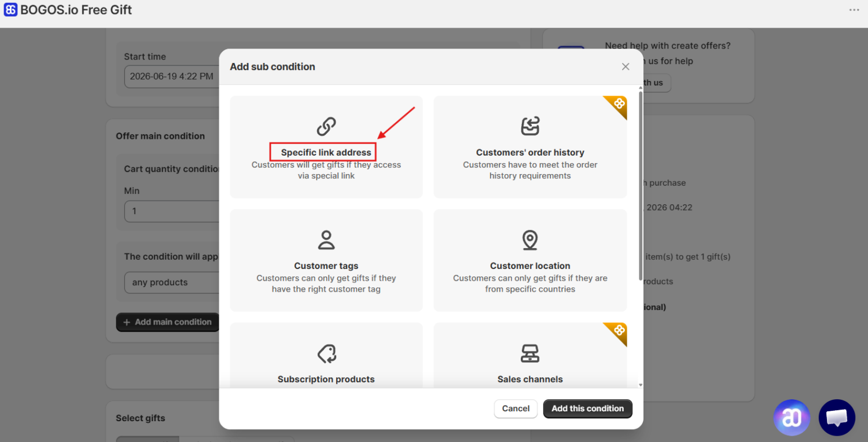Confirm with Add this condition button
This screenshot has height=442, width=868.
coord(588,408)
